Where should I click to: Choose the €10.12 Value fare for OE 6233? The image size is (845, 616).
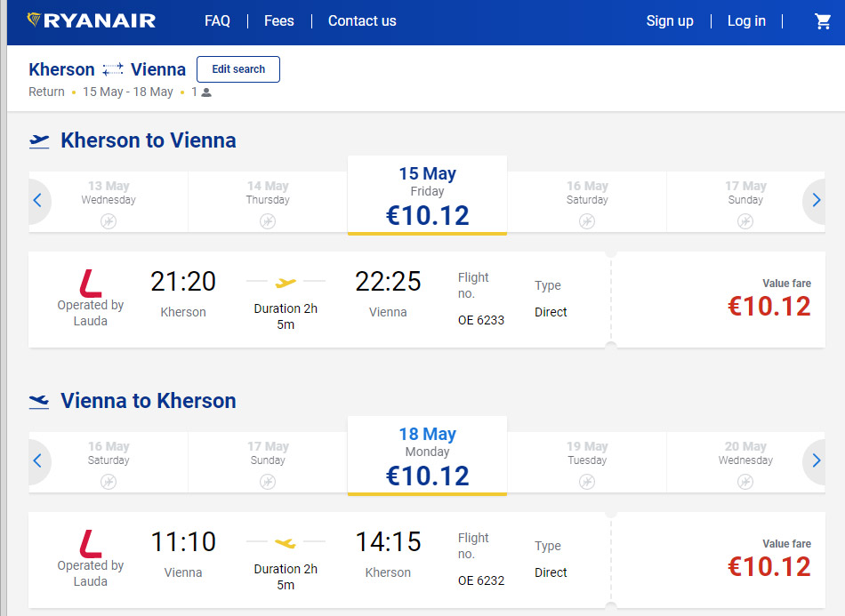click(x=769, y=300)
